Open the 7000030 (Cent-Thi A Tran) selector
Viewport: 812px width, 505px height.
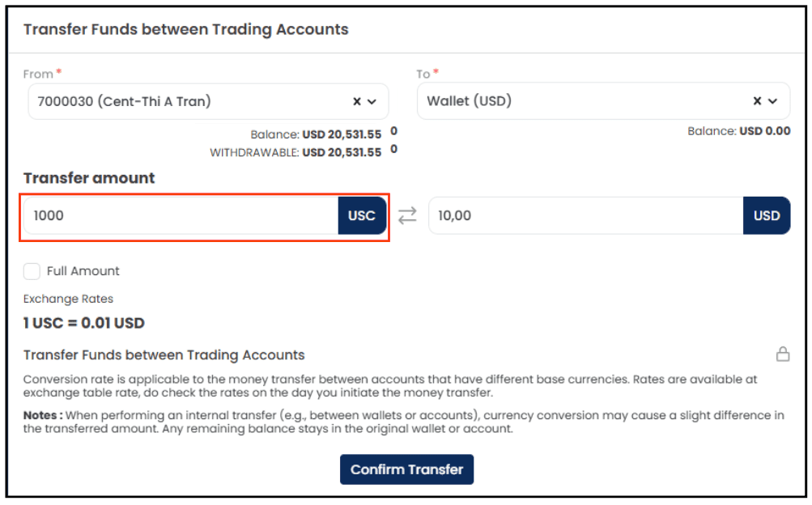(x=208, y=101)
